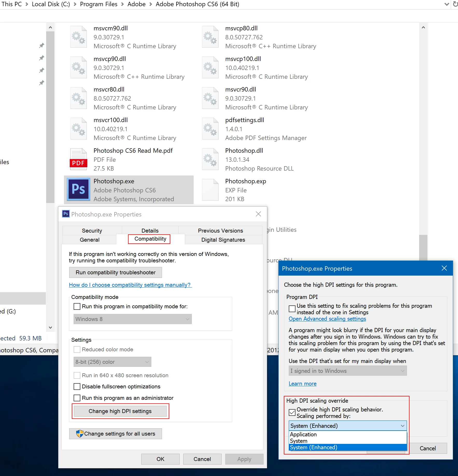This screenshot has width=458, height=476.
Task: Close the high DPI settings dialog
Action: [x=444, y=268]
